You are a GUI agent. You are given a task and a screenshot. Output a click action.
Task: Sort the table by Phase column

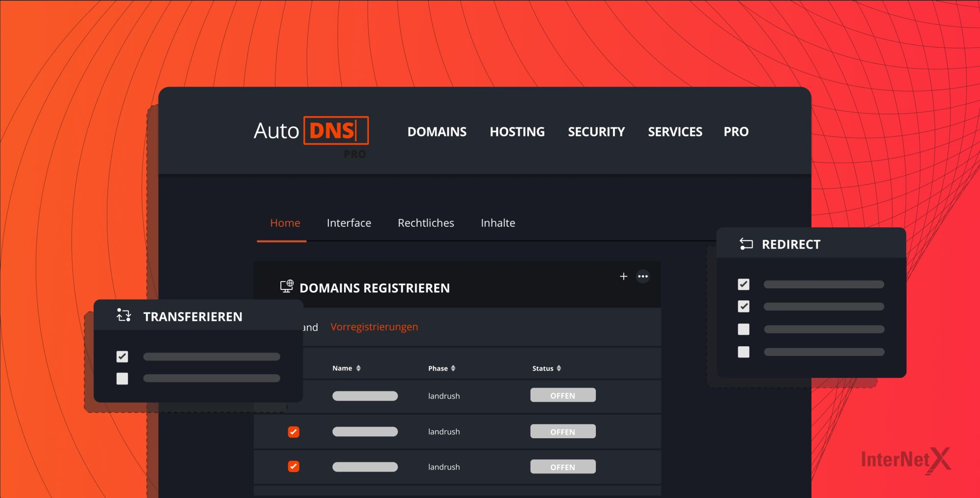(442, 368)
